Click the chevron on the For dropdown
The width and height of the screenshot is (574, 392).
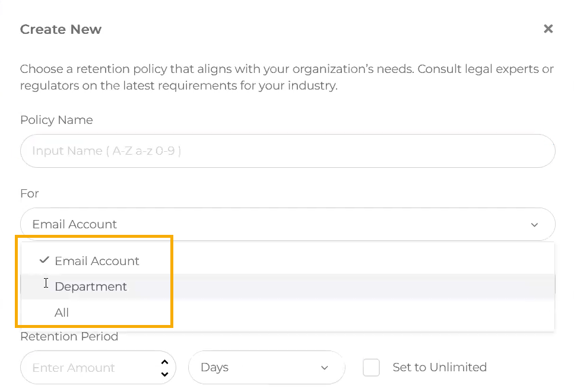coord(533,224)
